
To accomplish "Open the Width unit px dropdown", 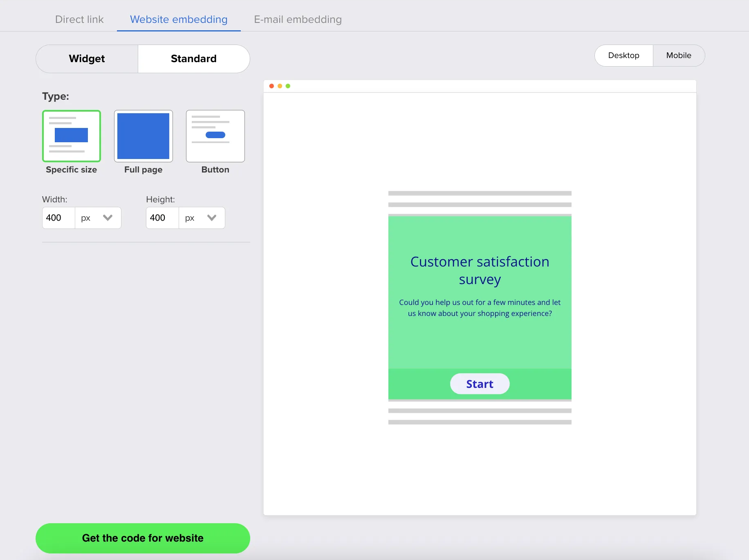I will click(x=98, y=218).
